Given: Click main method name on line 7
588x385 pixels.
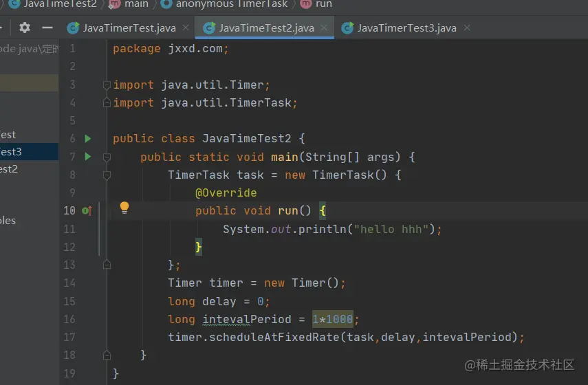Looking at the screenshot, I should point(285,157).
